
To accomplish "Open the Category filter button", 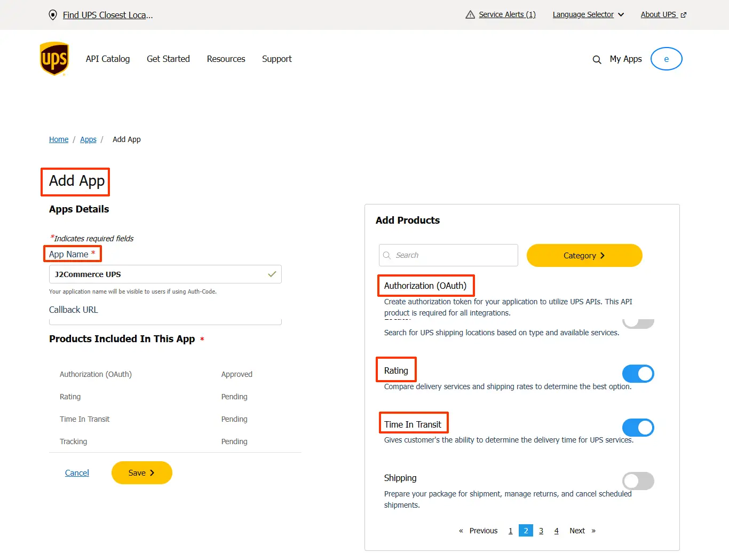I will click(x=584, y=255).
